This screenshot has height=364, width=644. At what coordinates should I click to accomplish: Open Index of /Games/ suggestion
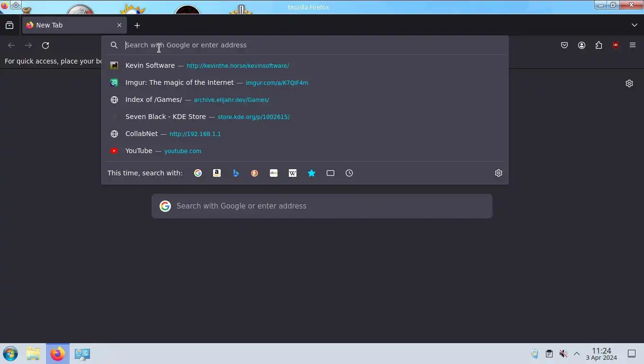pyautogui.click(x=305, y=100)
